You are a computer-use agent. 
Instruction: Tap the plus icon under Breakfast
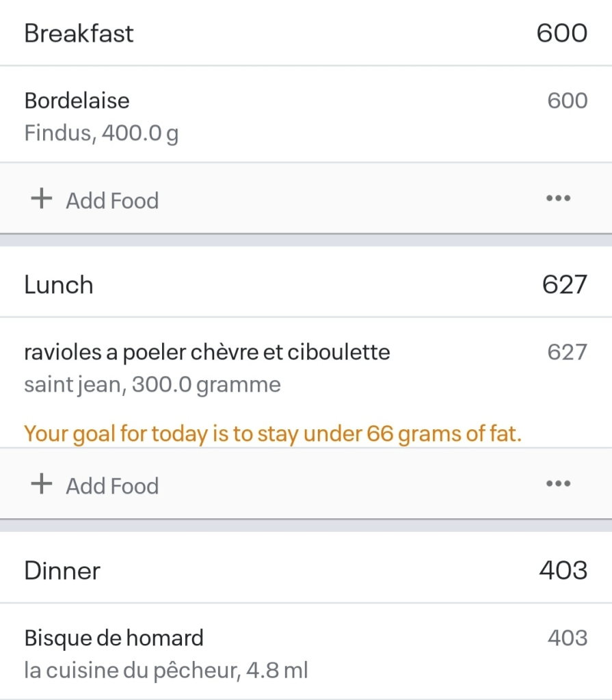(42, 199)
